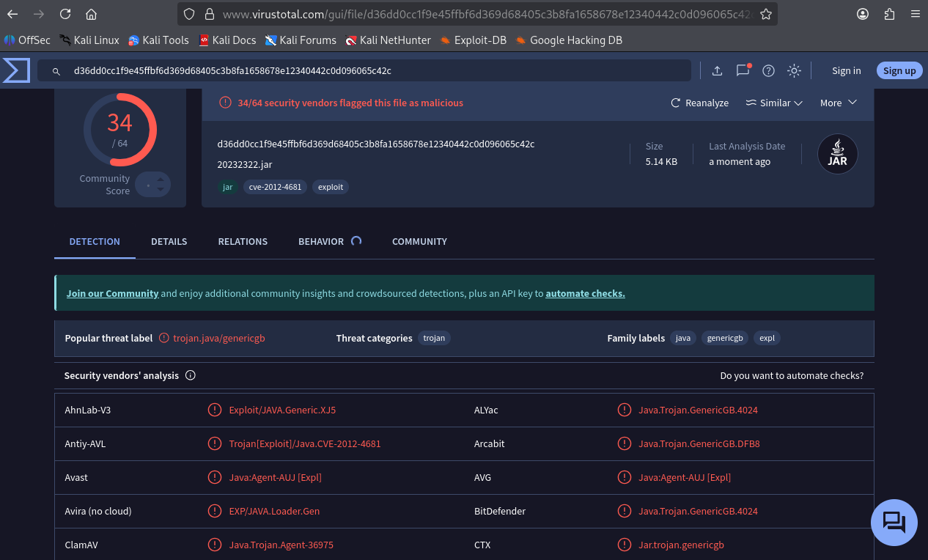Open the Kali Forums bookmark
This screenshot has height=560, width=928.
[x=301, y=40]
